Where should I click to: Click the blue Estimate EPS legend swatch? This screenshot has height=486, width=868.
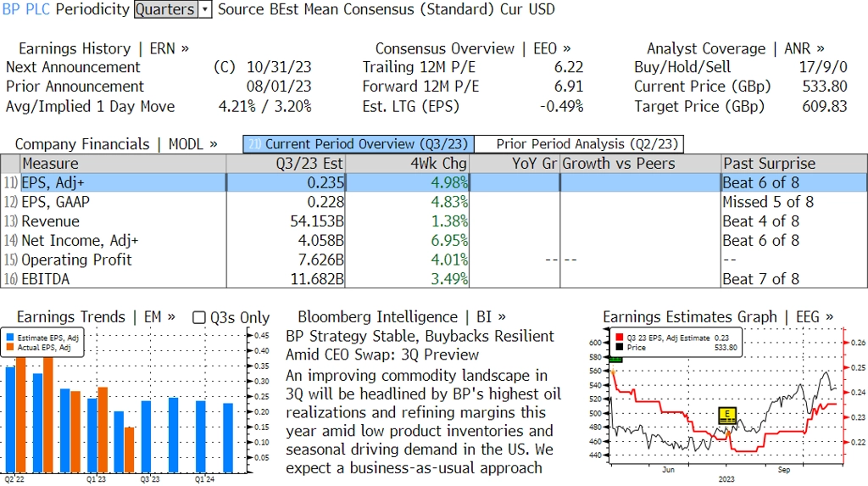click(10, 338)
